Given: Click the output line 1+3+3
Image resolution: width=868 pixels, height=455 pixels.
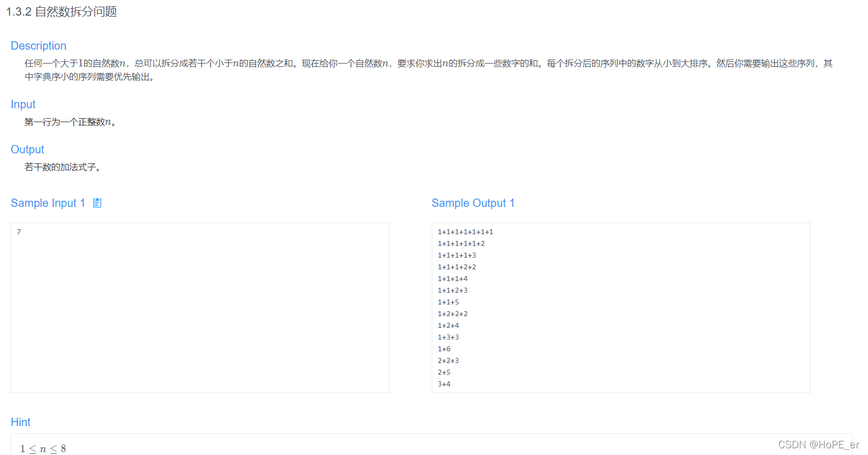Looking at the screenshot, I should 449,337.
